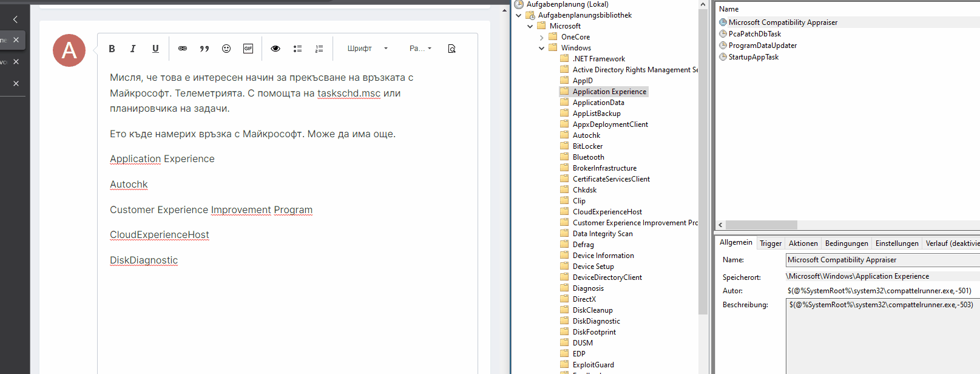980x374 pixels.
Task: Close the second sidebar tab
Action: click(x=16, y=61)
